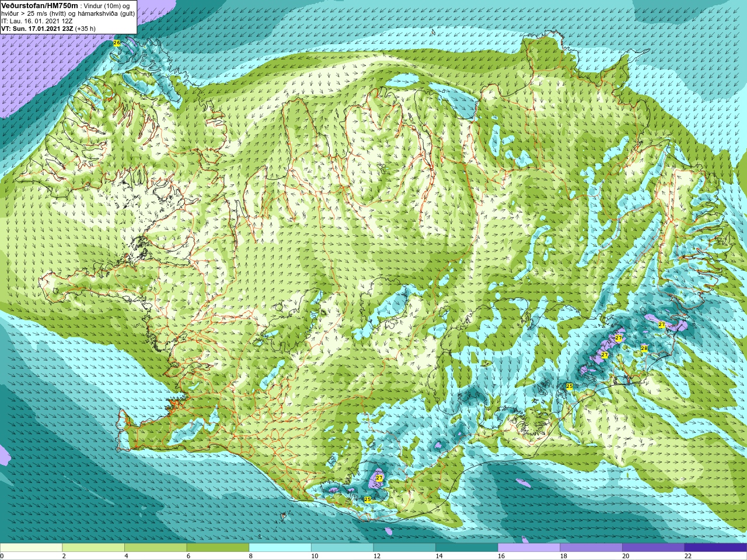
Task: Click the scale label '12'
Action: [377, 556]
